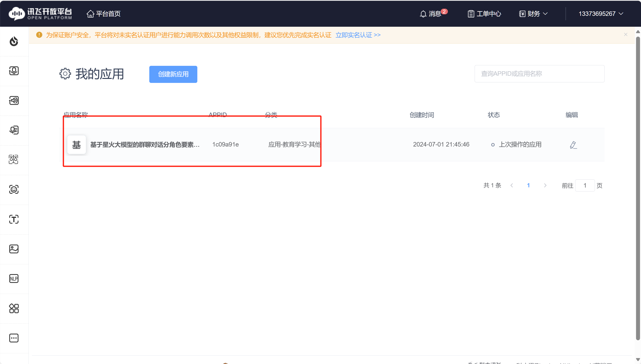Click the home icon beside 平台首页

click(90, 14)
